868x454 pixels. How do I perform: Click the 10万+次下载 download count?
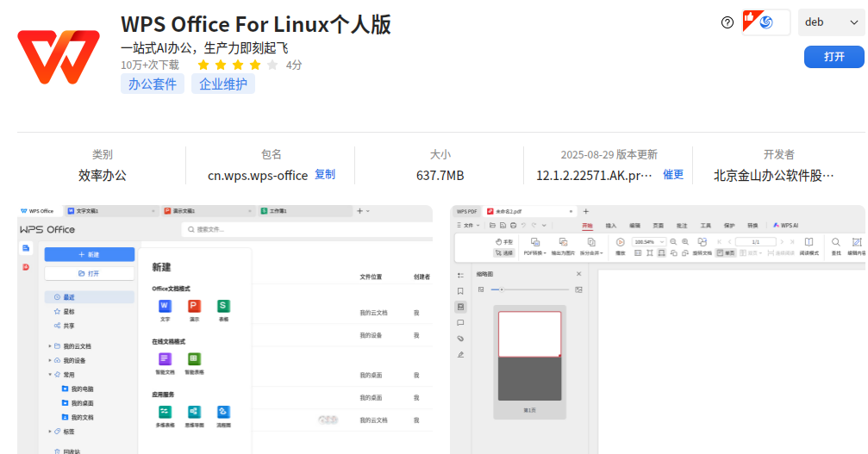click(x=150, y=65)
